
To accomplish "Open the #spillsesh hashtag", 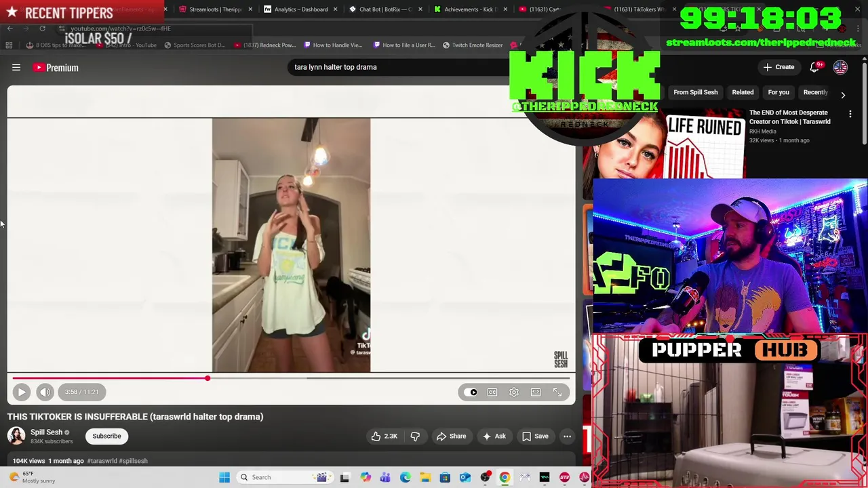I will pos(133,461).
